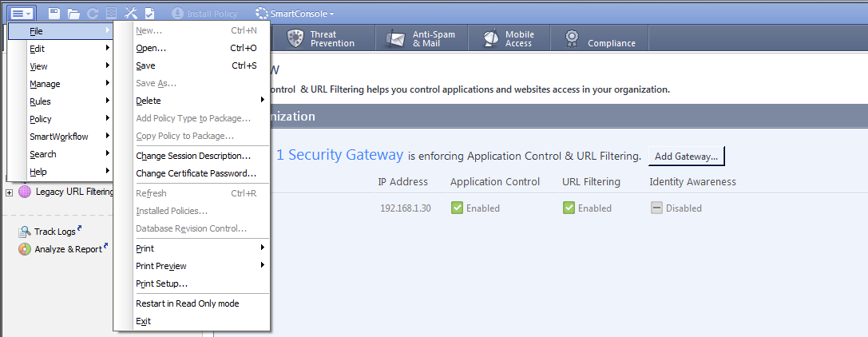Open the File menu
This screenshot has width=868, height=337.
pyautogui.click(x=61, y=31)
